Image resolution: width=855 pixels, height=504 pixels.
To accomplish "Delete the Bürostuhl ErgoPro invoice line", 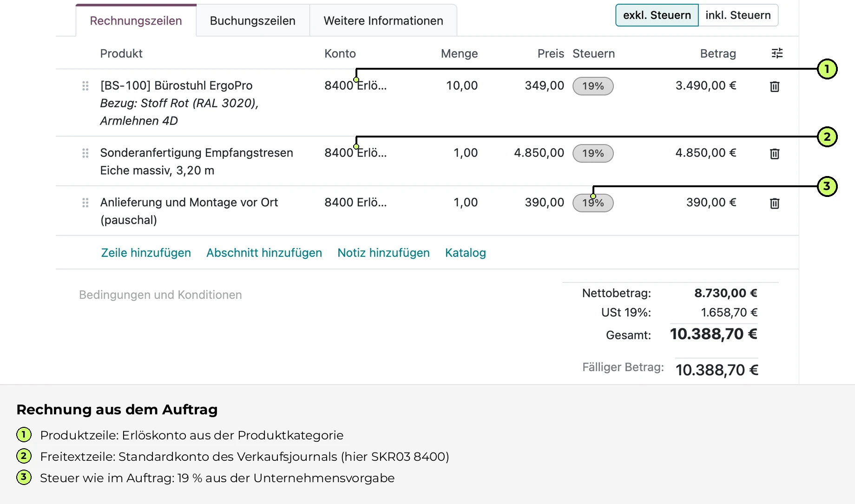I will click(775, 86).
